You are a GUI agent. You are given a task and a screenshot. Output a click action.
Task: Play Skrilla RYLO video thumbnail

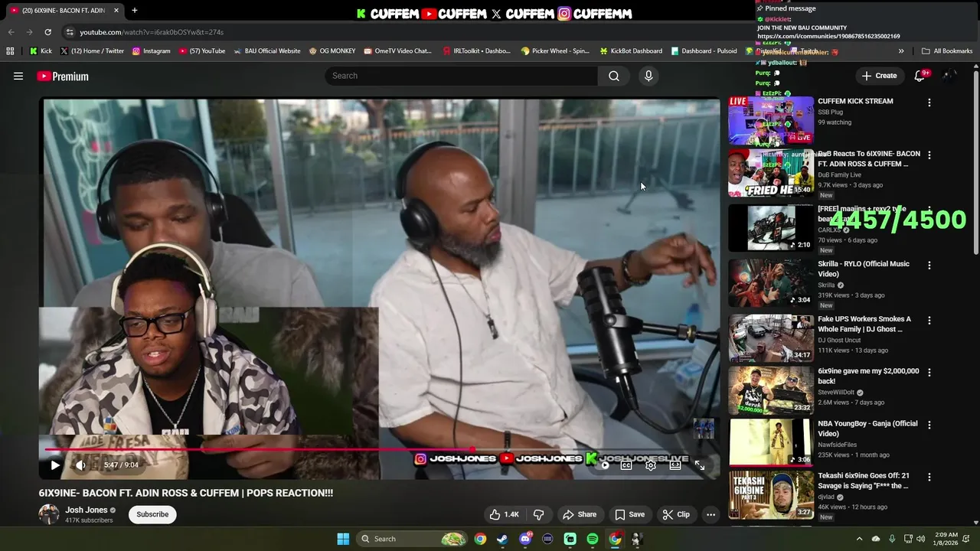770,283
